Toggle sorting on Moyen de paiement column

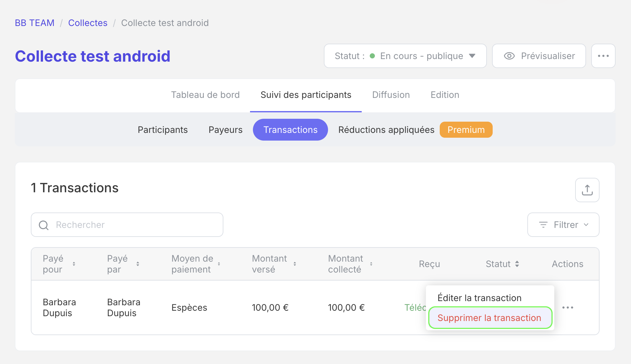pyautogui.click(x=219, y=264)
